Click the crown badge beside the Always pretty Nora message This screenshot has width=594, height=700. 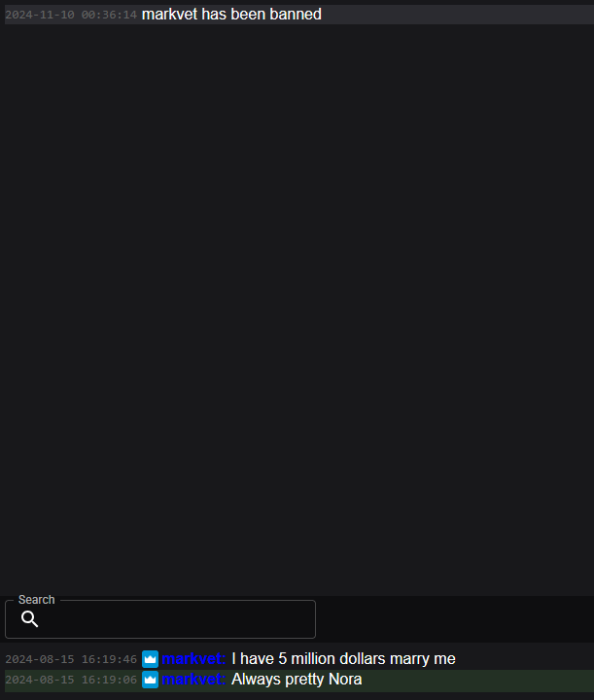[x=150, y=680]
